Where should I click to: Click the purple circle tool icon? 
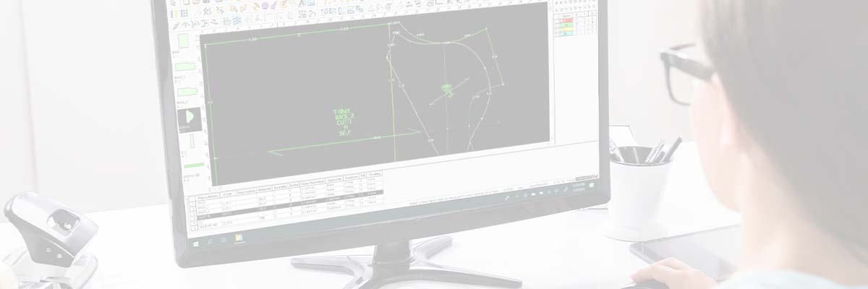coord(265,5)
